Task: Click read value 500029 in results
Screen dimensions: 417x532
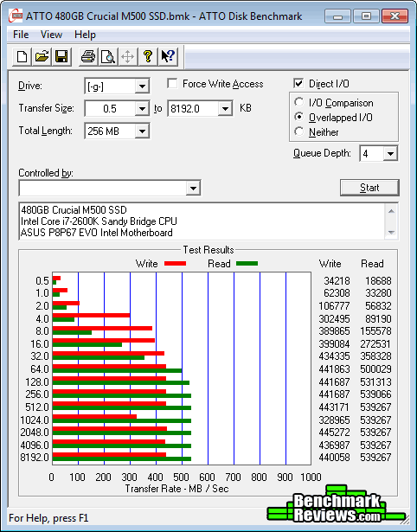Action: (375, 369)
